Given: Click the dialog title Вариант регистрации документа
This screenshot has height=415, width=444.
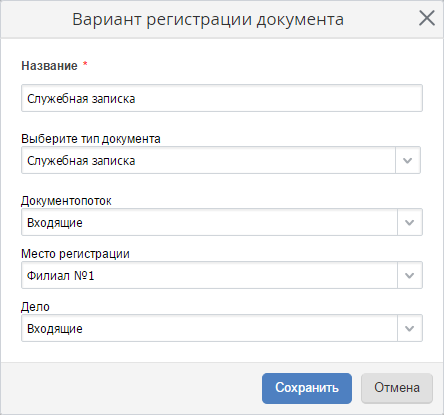Looking at the screenshot, I should pyautogui.click(x=208, y=19).
